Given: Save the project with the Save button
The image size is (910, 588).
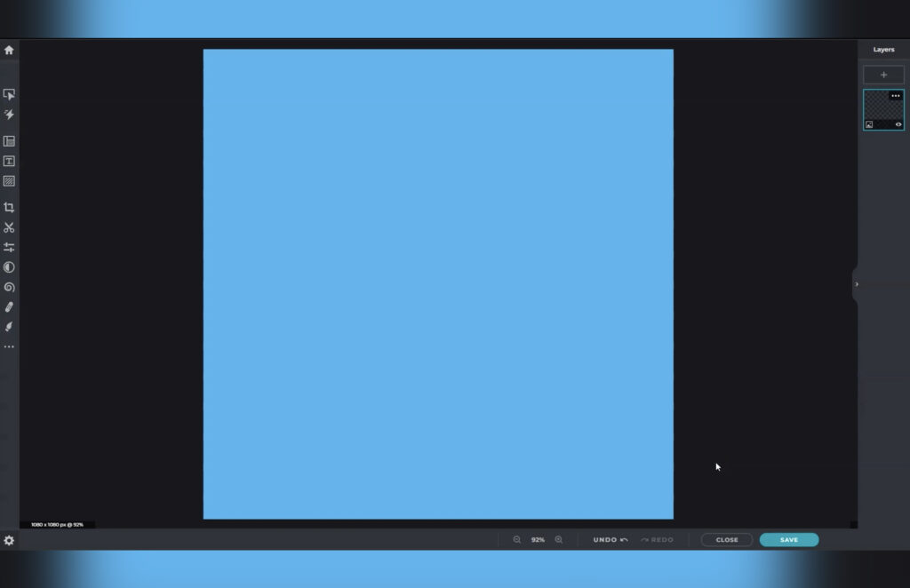Looking at the screenshot, I should click(x=788, y=539).
